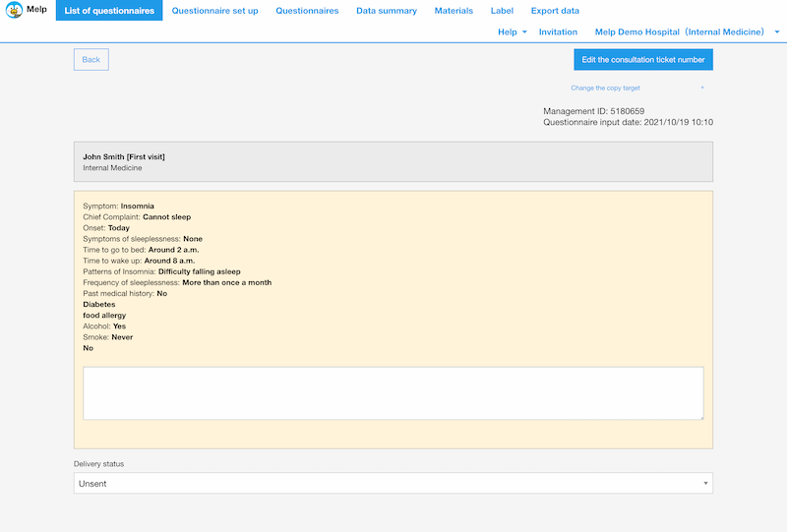Click the Back button
Image resolution: width=787 pixels, height=532 pixels.
pos(91,59)
